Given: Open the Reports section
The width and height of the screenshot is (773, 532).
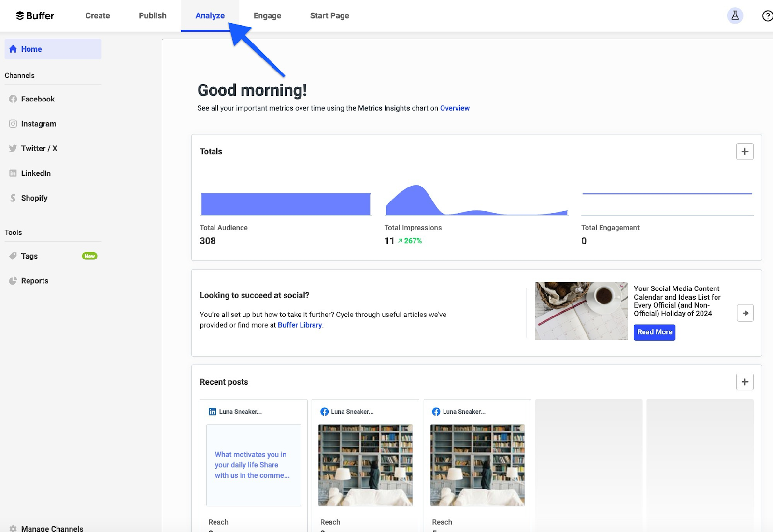Looking at the screenshot, I should [x=34, y=280].
